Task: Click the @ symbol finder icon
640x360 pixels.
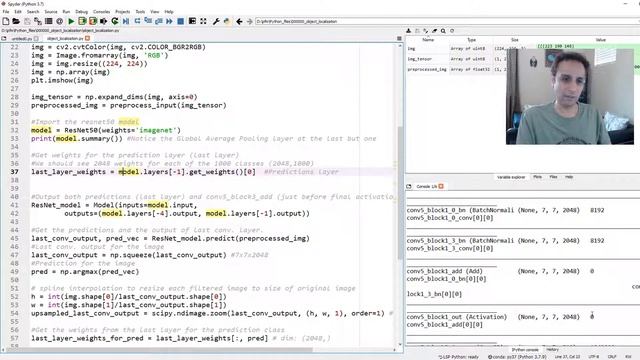Action: 60,21
